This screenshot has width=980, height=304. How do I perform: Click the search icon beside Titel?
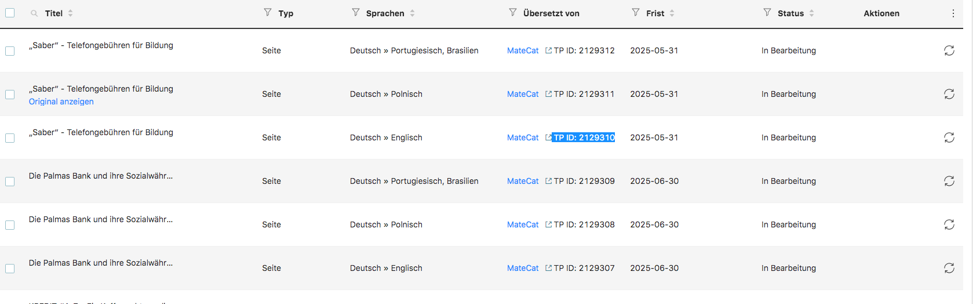point(34,13)
